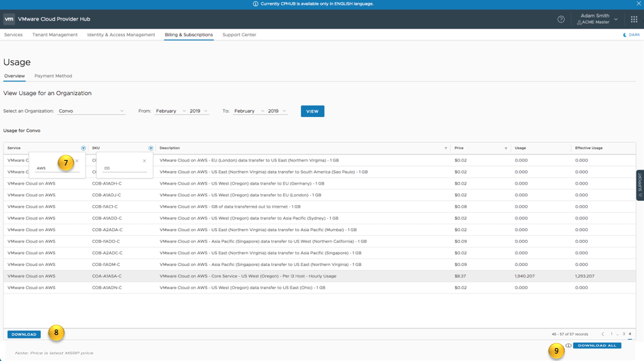Toggle the Dark theme mode

pos(632,35)
